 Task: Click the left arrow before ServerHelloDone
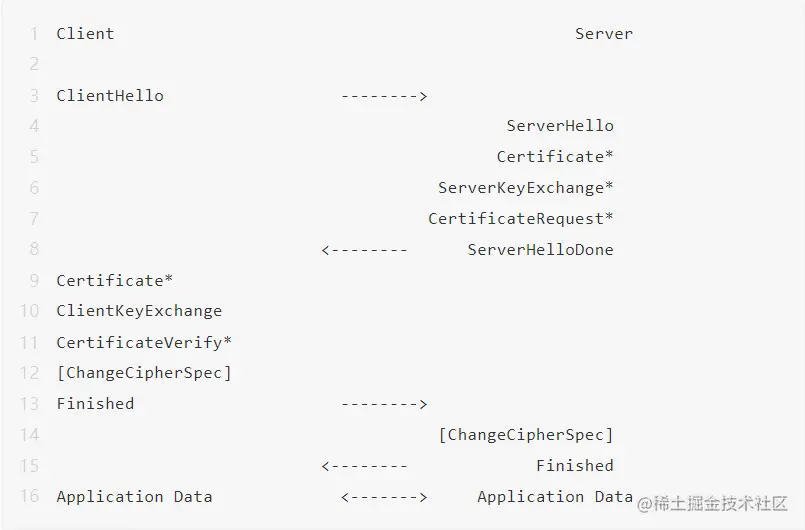[364, 249]
